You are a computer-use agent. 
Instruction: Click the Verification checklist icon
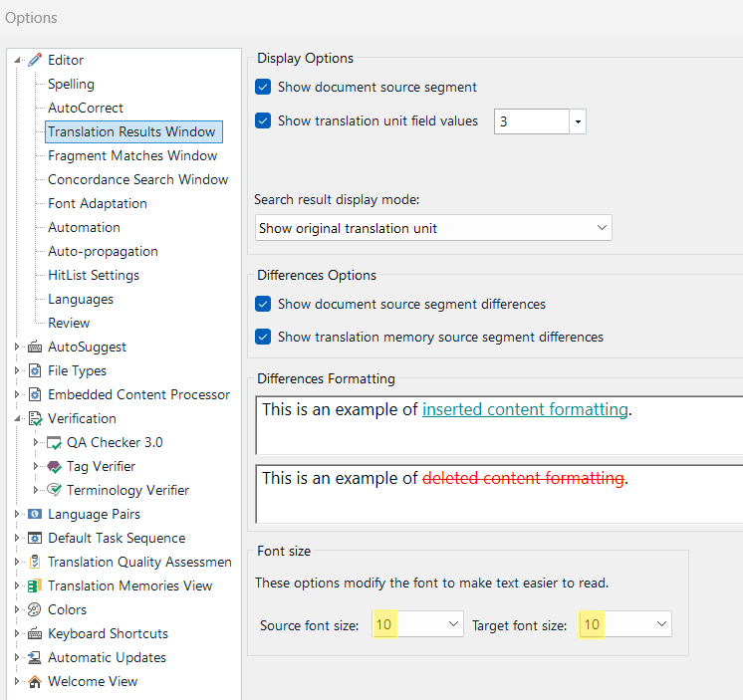[35, 418]
